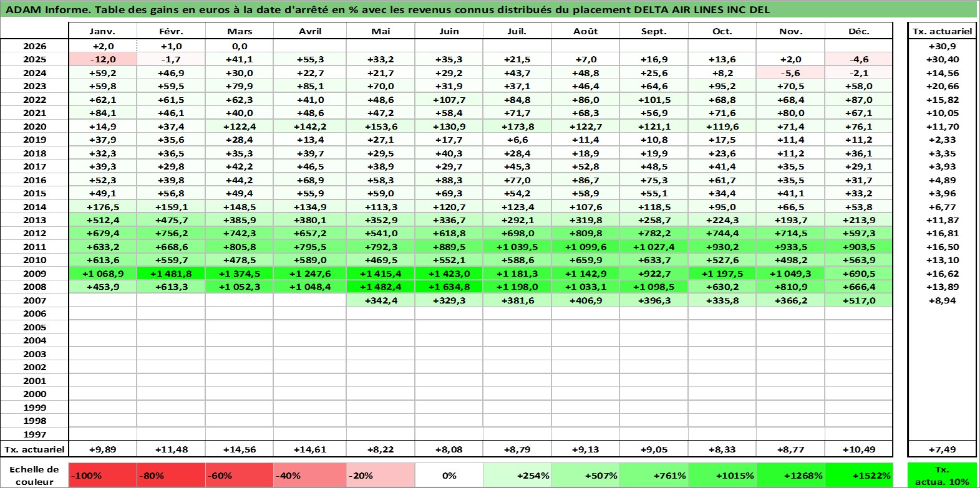Select the 'Janv.' column header

click(102, 31)
